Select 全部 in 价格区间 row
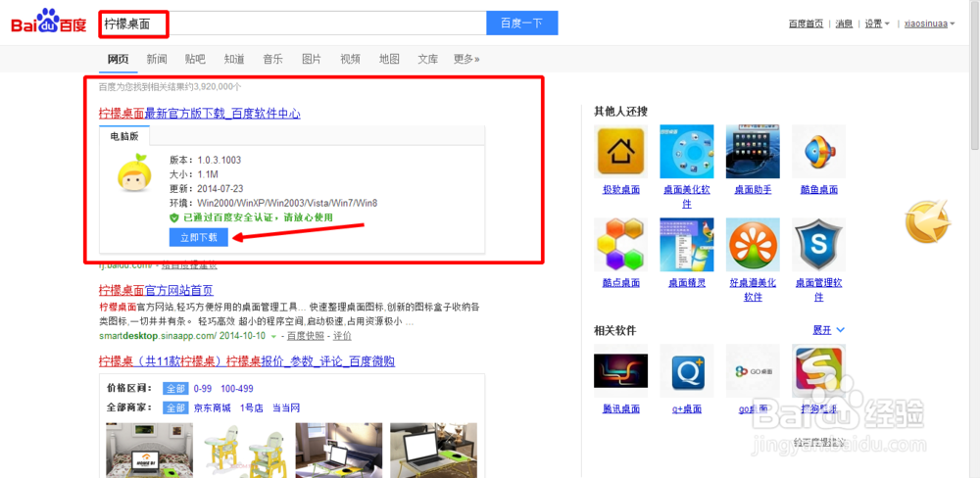The image size is (980, 478). coord(175,389)
